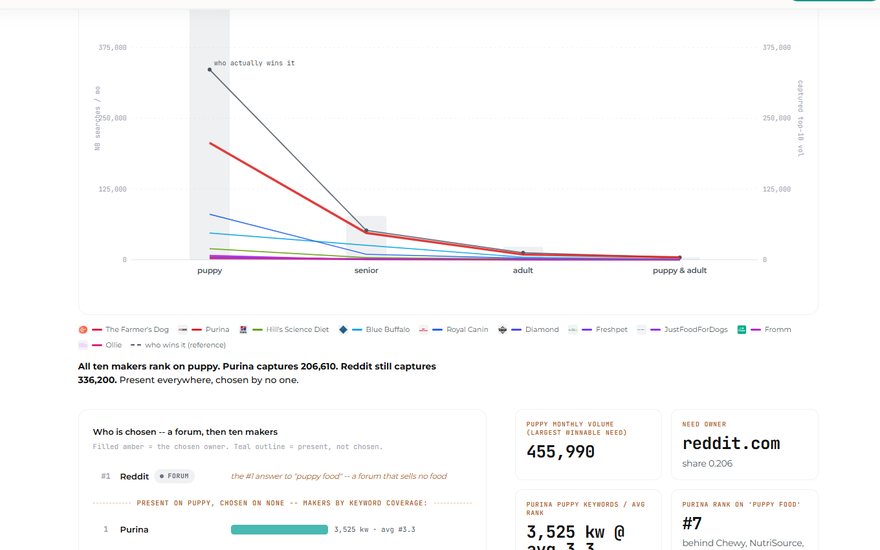Toggle Freshpet series label in legend

[x=612, y=329]
